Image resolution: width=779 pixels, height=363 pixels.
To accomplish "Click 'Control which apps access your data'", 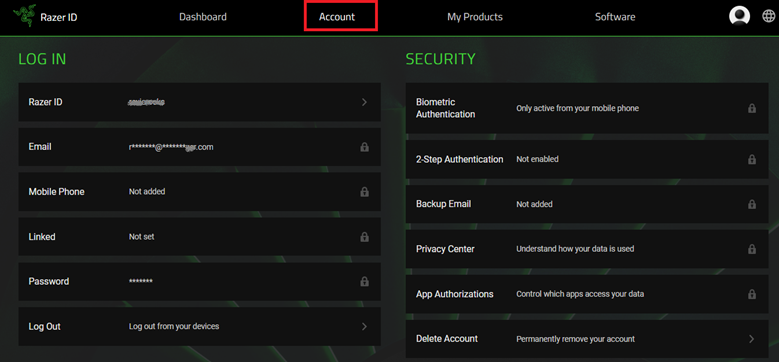I will (x=580, y=294).
